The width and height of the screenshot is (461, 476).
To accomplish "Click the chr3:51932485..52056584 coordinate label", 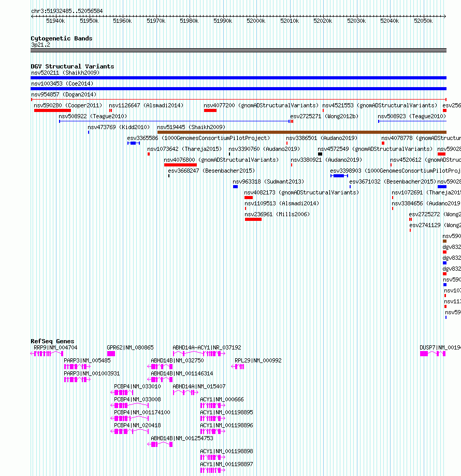I will tap(67, 11).
